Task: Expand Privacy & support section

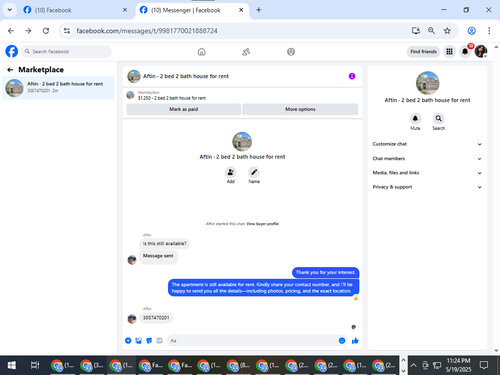Action: pos(427,187)
